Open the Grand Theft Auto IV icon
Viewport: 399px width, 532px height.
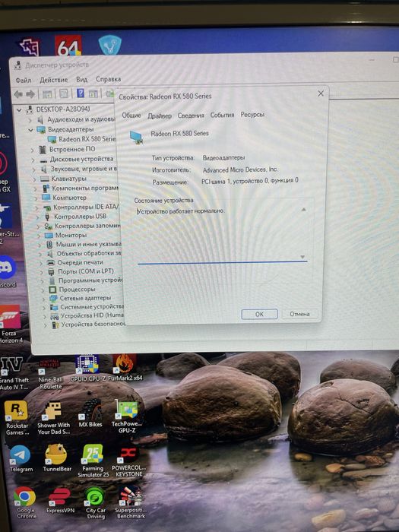14,373
